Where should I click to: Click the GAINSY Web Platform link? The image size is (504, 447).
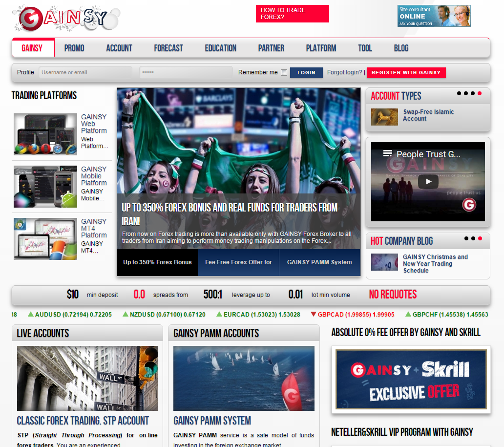(94, 124)
